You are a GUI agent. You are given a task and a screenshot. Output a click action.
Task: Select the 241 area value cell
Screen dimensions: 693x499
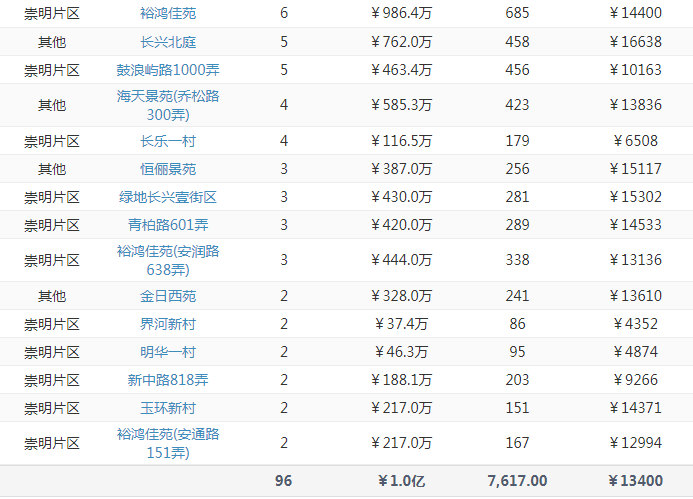point(517,296)
